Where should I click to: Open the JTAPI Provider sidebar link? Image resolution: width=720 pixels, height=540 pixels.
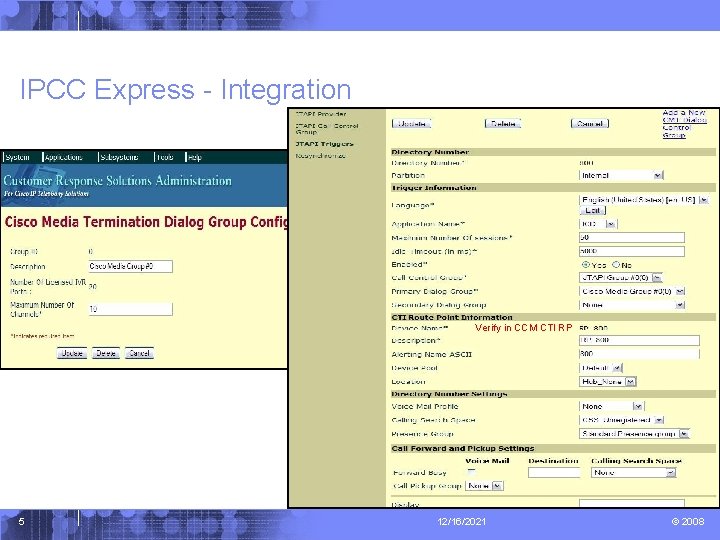[321, 114]
